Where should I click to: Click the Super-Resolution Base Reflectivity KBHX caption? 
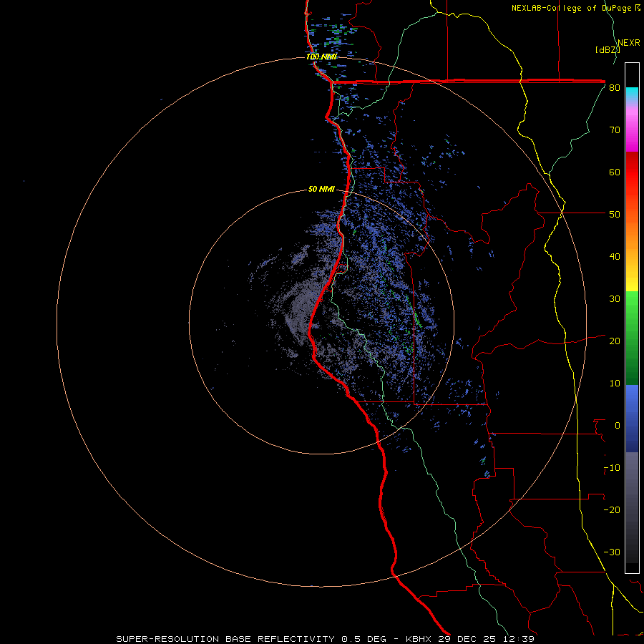[326, 639]
